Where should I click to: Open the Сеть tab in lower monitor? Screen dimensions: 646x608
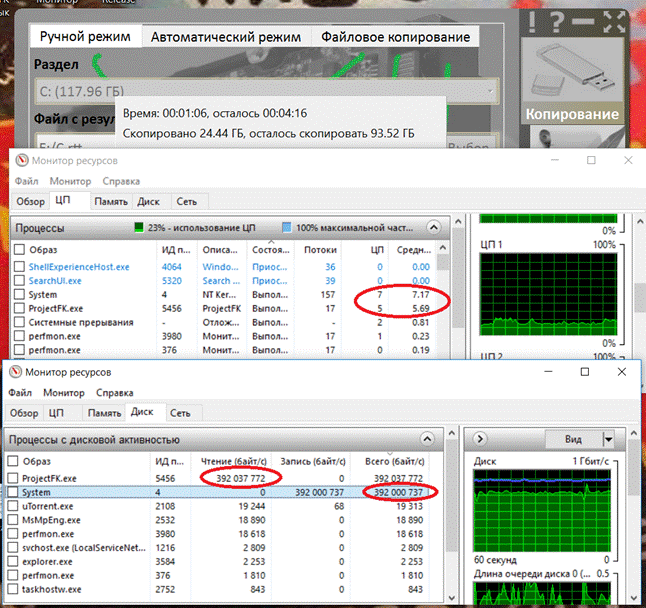pos(180,412)
